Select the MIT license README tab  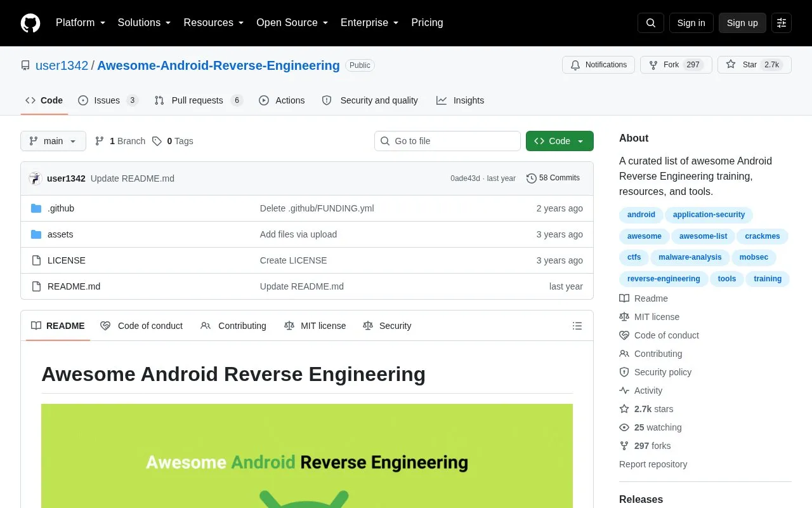315,326
